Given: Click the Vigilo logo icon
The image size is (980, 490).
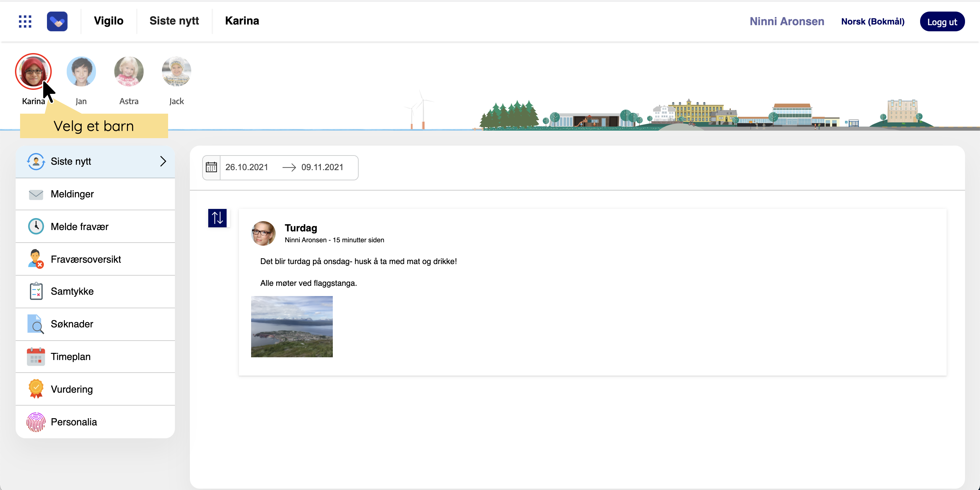Looking at the screenshot, I should point(57,21).
